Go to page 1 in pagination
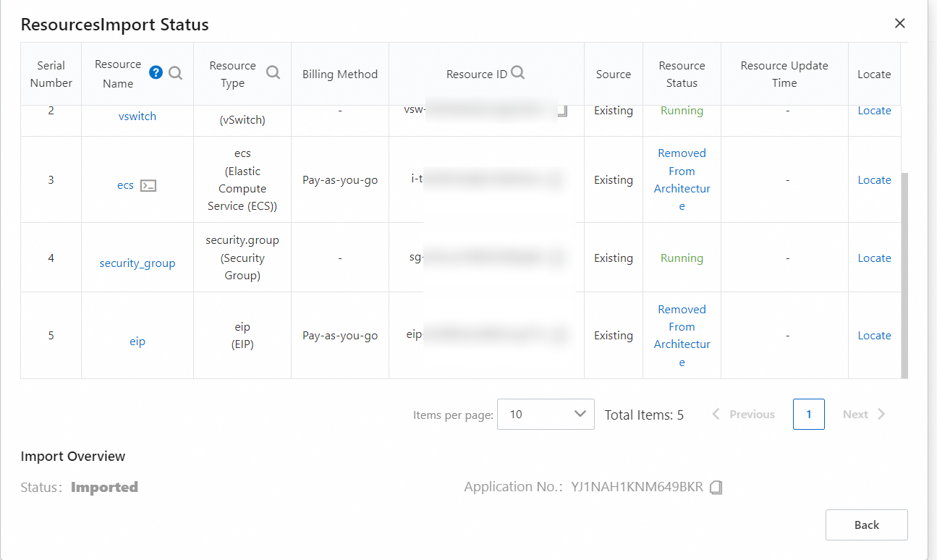This screenshot has width=937, height=560. pos(808,415)
